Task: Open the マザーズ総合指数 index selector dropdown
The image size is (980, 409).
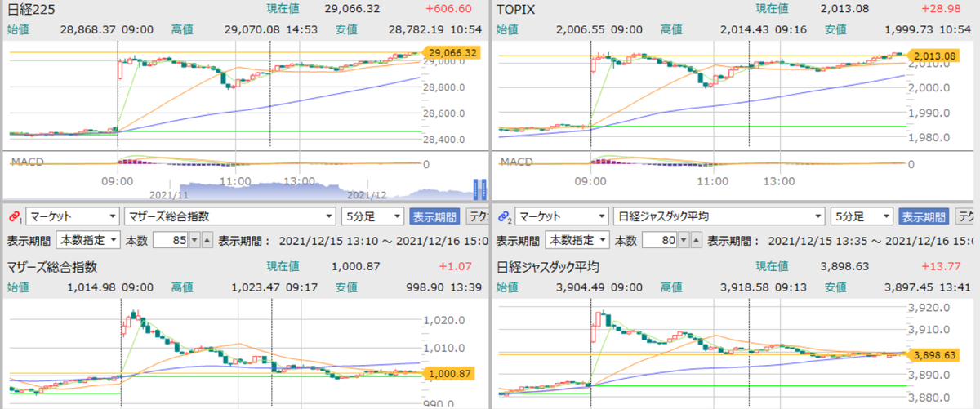Action: (229, 216)
